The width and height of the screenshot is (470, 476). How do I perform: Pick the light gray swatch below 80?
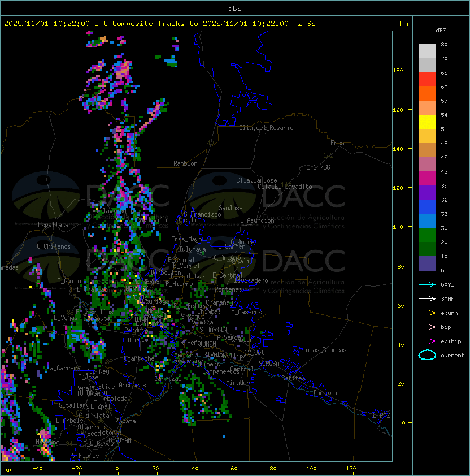tap(427, 51)
